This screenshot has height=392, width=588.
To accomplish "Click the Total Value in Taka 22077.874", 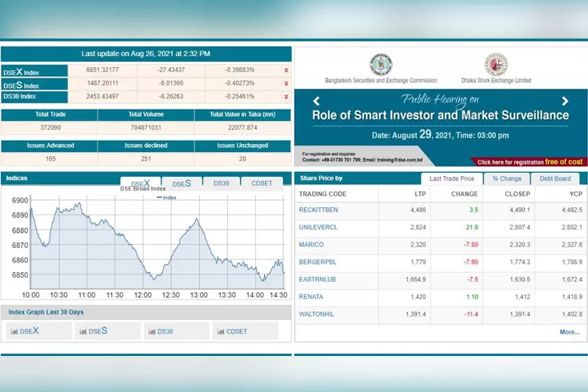I will tap(242, 127).
